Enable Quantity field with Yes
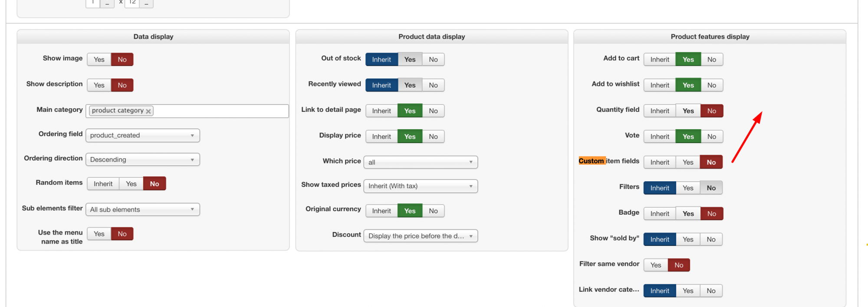Image resolution: width=868 pixels, height=307 pixels. (x=688, y=111)
